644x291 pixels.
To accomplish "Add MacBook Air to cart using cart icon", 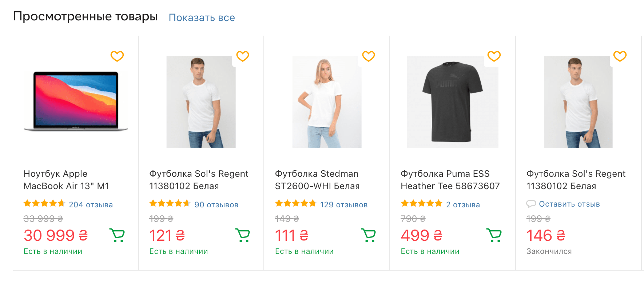I will coord(117,235).
